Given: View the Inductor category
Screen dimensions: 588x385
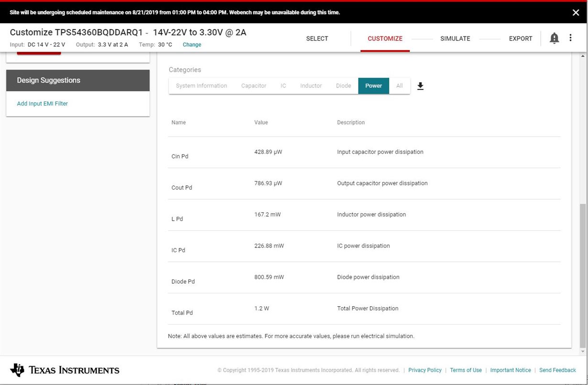Looking at the screenshot, I should pyautogui.click(x=311, y=86).
